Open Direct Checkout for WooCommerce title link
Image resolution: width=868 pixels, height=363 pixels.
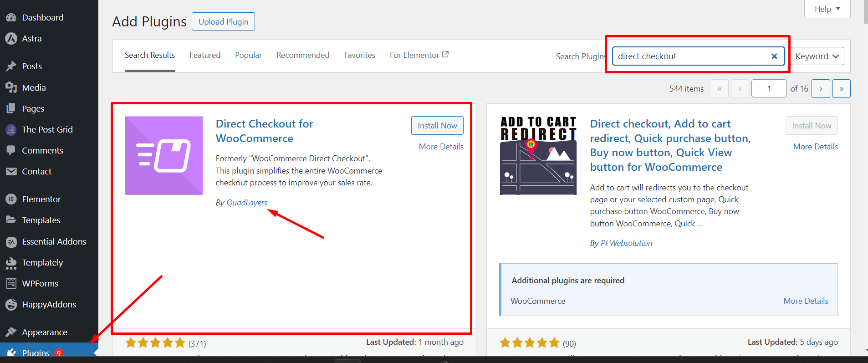(x=265, y=131)
